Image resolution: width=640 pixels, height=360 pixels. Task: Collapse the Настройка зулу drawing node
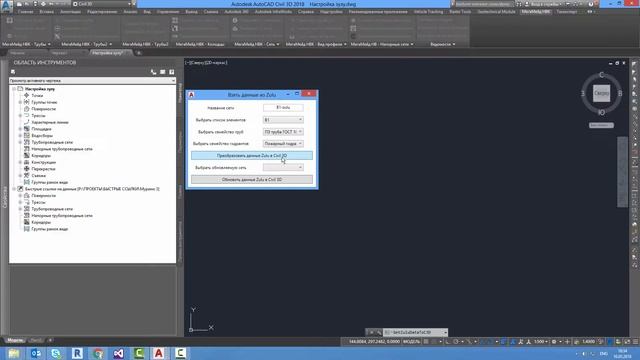13,89
